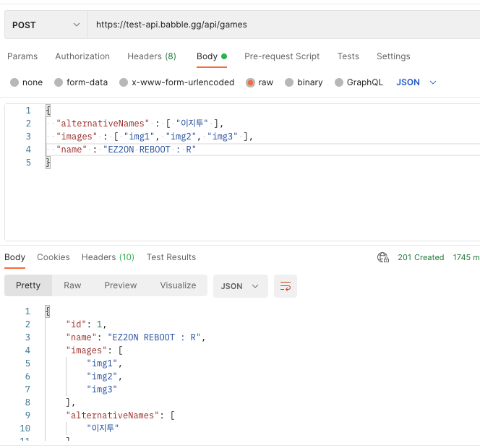Click the "images" key on response line 4

click(x=86, y=350)
